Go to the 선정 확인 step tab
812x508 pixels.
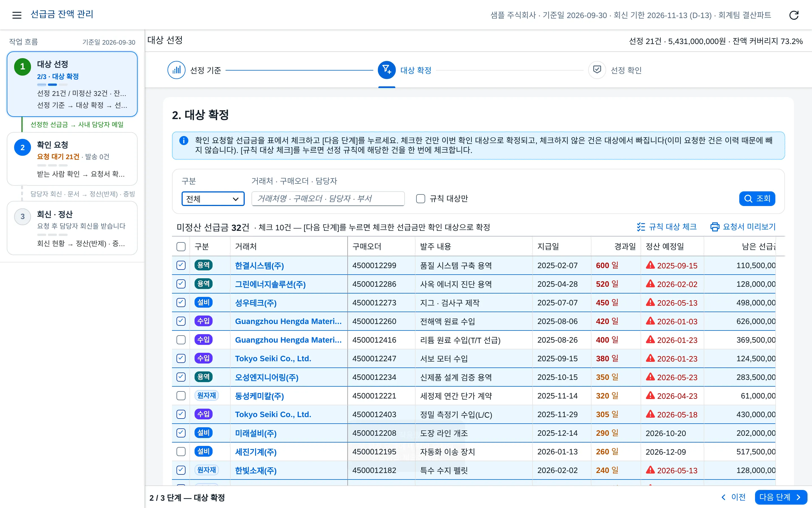click(615, 70)
